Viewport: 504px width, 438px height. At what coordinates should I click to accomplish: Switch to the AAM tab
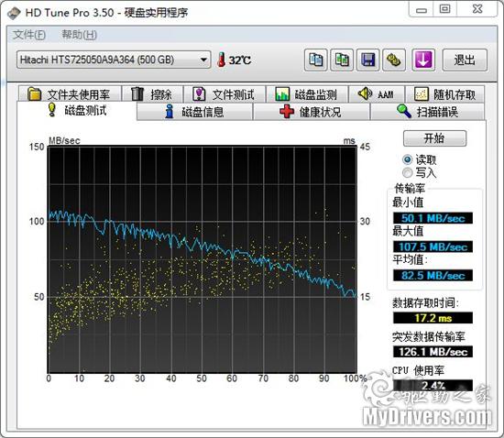(377, 94)
